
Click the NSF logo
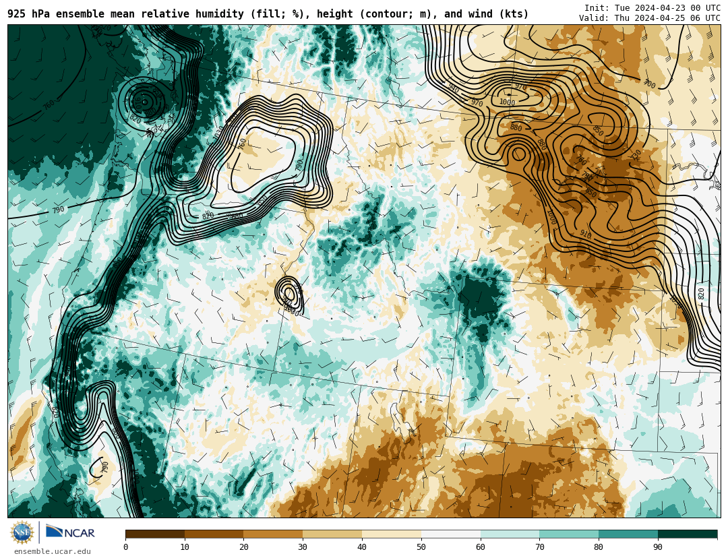(22, 532)
